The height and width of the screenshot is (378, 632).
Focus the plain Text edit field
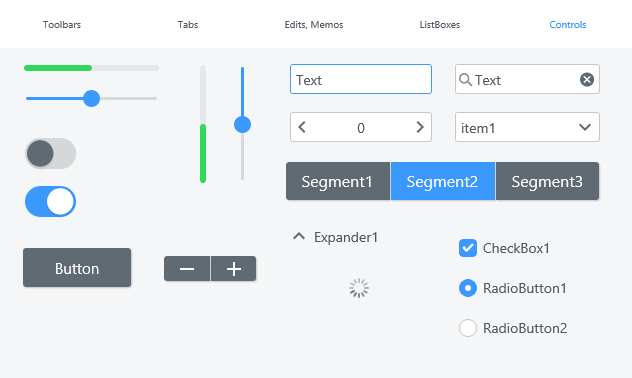point(361,79)
